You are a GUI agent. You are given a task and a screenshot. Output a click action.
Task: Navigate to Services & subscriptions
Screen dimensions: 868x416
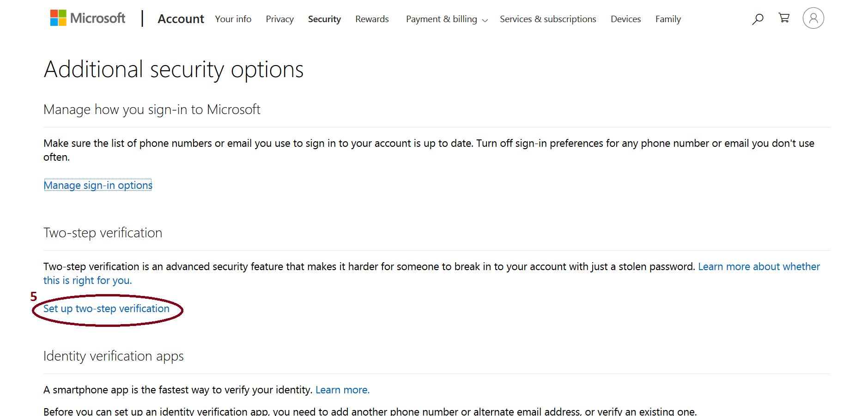(547, 19)
